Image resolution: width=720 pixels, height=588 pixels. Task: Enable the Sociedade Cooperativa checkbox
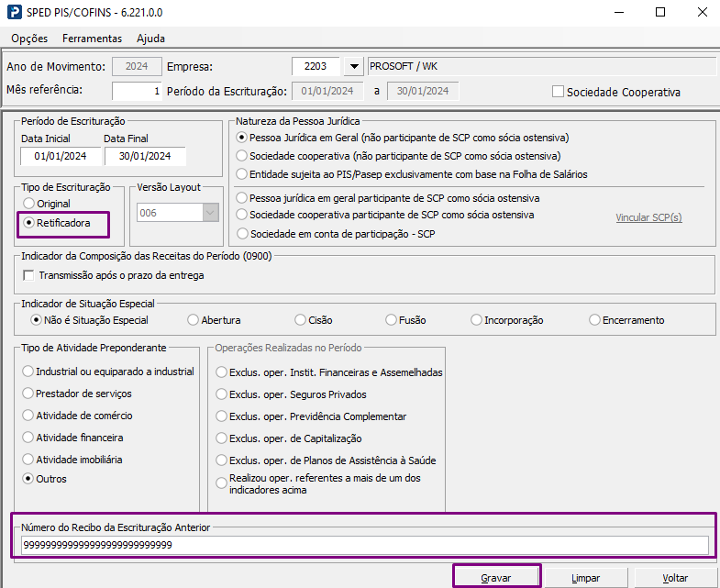click(x=558, y=92)
